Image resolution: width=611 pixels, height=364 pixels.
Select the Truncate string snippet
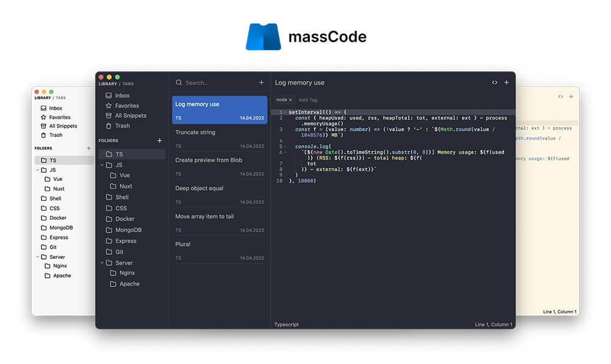point(220,139)
